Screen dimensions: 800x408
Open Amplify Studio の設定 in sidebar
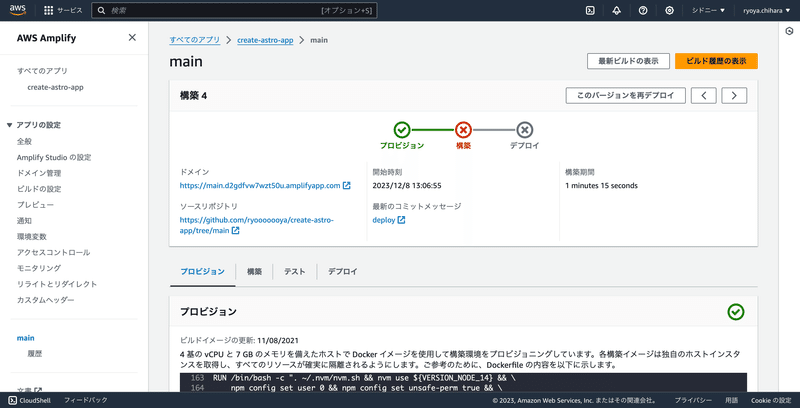point(54,158)
